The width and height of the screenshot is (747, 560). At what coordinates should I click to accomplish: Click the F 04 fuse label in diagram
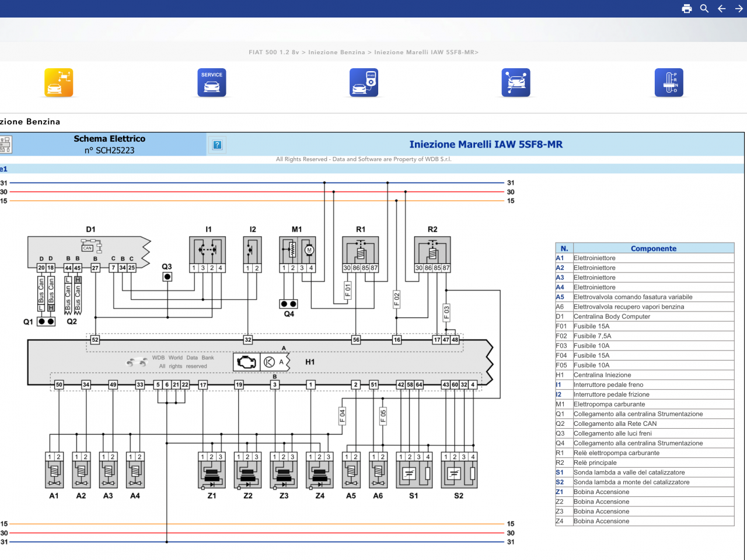coord(343,416)
